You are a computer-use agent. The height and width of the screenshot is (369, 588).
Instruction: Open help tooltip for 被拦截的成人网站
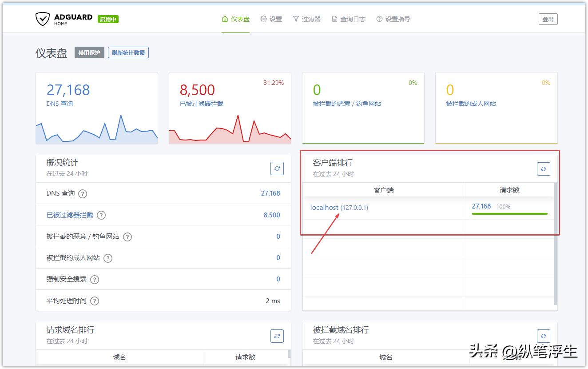coord(107,258)
